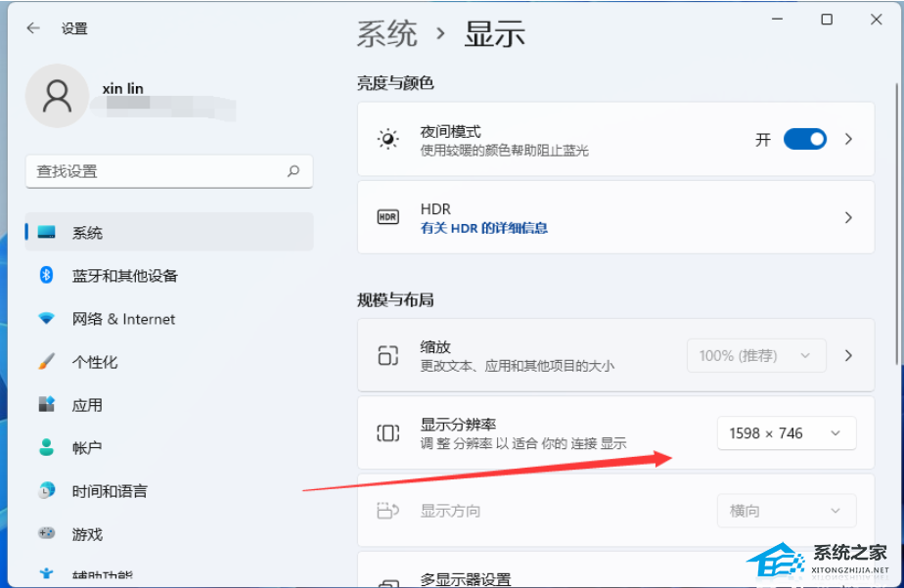Open the HDR detailed information link
904x588 pixels.
pyautogui.click(x=483, y=228)
